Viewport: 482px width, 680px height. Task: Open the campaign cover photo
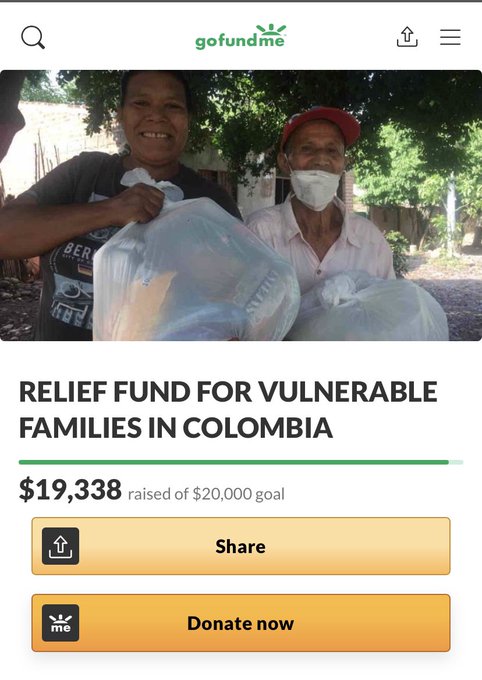(241, 206)
